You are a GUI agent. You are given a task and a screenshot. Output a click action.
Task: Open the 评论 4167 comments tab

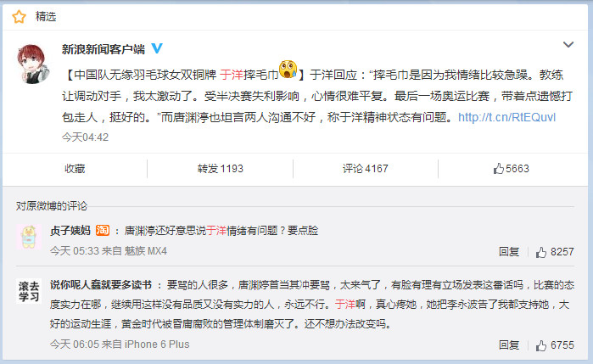click(366, 169)
